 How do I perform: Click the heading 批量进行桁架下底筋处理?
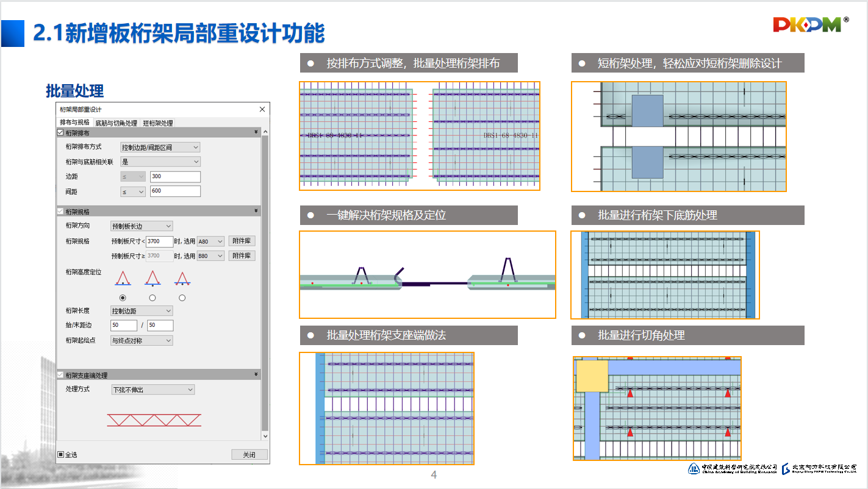(x=658, y=215)
